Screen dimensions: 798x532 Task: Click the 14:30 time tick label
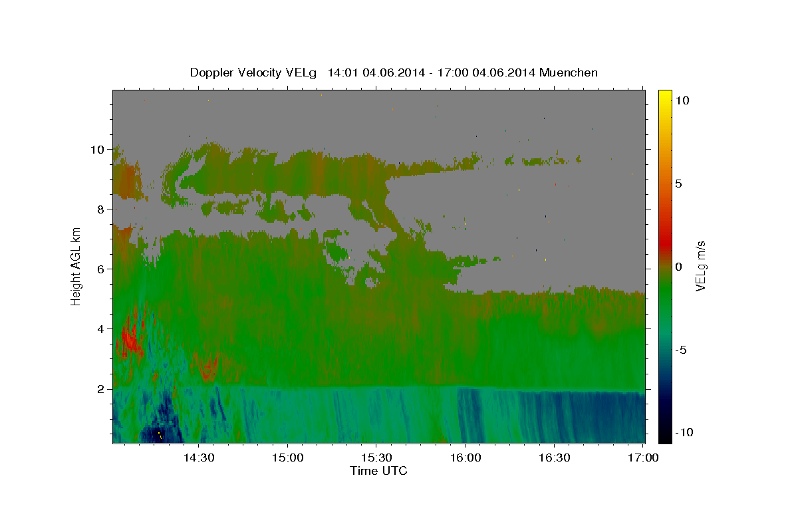pos(198,458)
